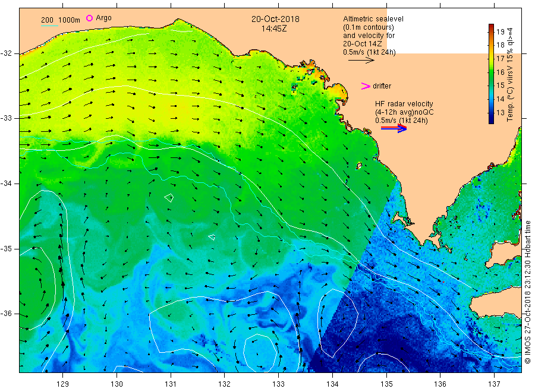Click the 'drifter' legend label

[x=382, y=86]
